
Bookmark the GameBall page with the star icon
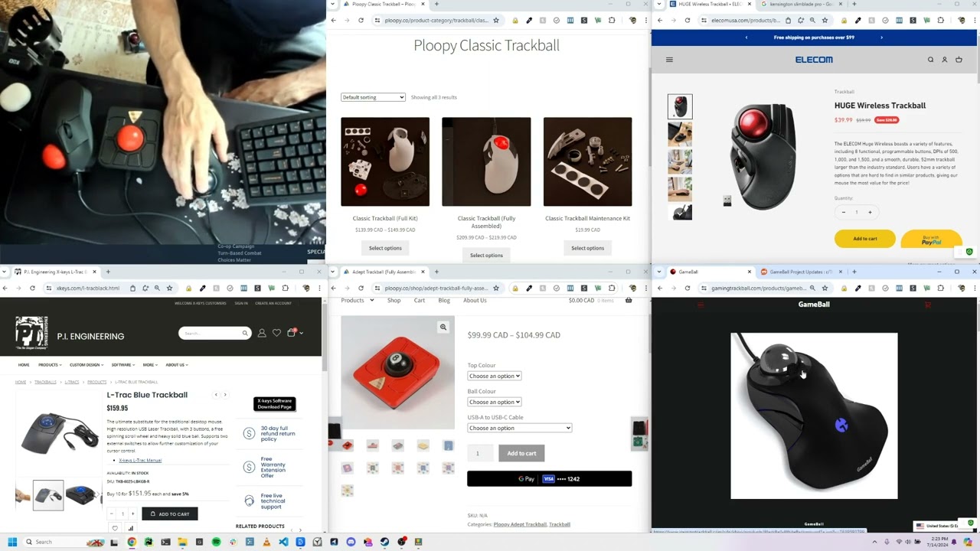[x=824, y=288]
